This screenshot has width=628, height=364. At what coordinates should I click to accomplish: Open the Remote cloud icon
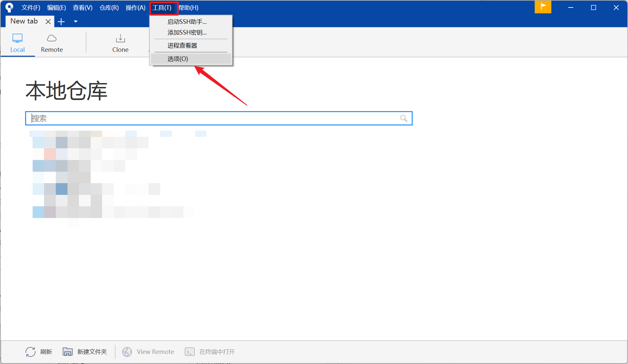click(x=52, y=38)
